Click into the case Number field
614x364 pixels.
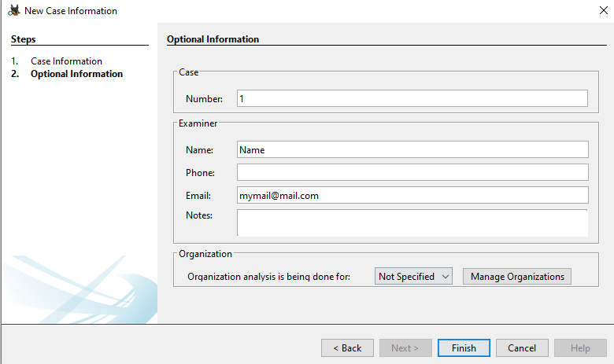[412, 98]
